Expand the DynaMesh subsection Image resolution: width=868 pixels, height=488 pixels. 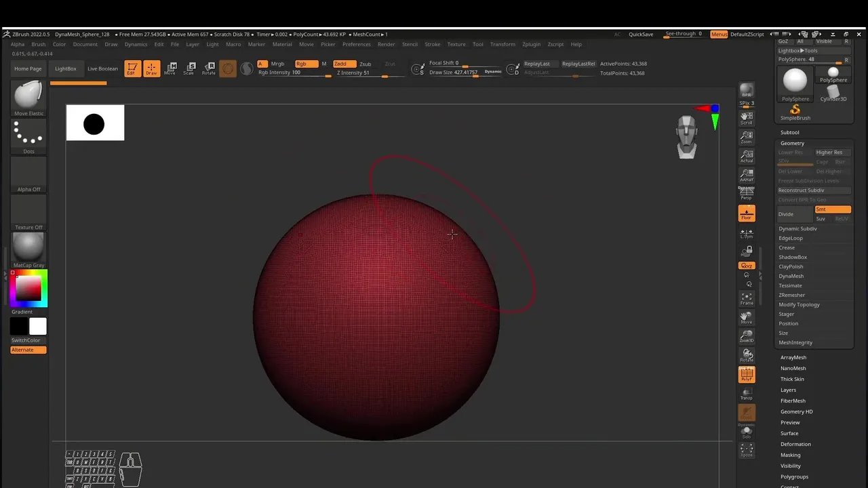791,276
